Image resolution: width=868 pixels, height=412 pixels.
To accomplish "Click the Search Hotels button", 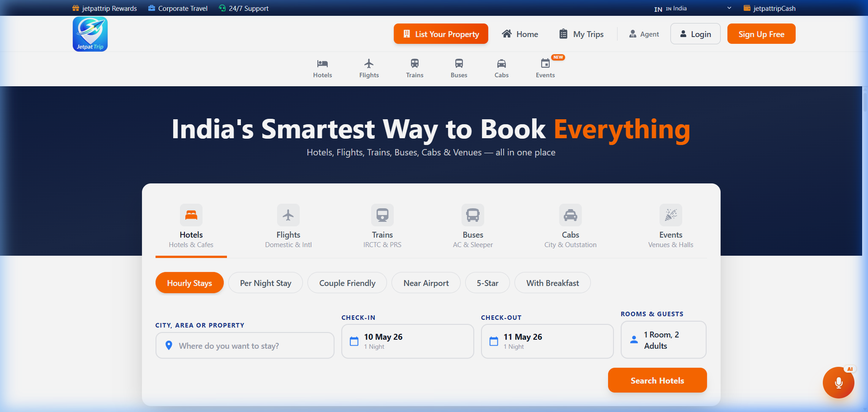I will click(657, 381).
